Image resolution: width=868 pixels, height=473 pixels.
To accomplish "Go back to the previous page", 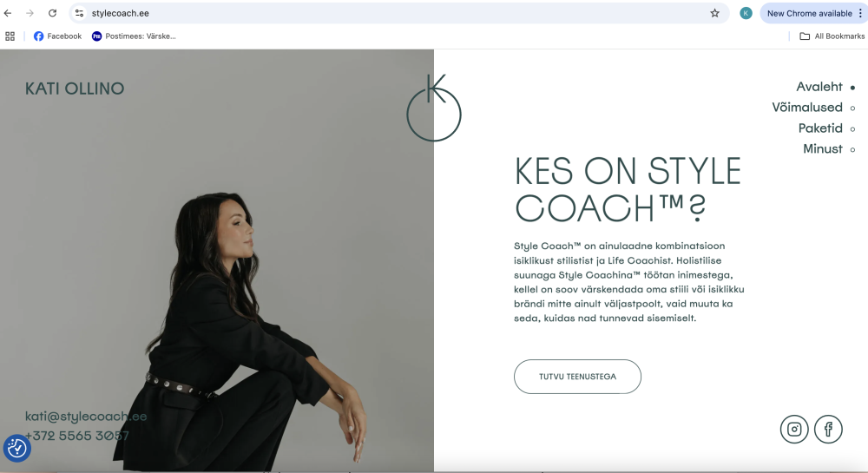I will tap(8, 13).
